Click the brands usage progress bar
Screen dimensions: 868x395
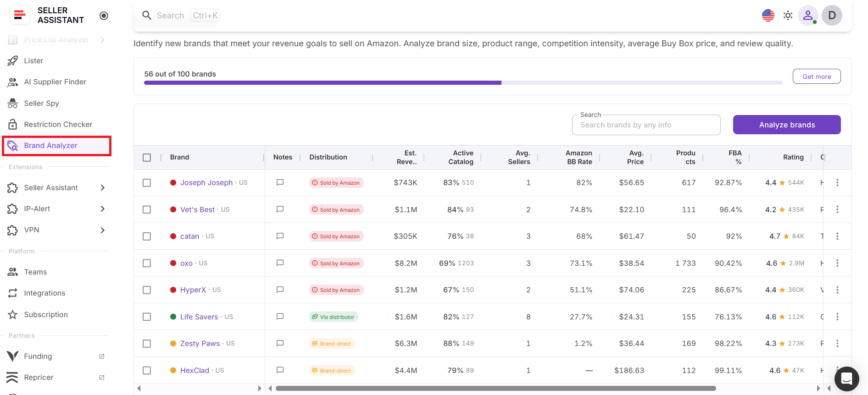coord(463,83)
